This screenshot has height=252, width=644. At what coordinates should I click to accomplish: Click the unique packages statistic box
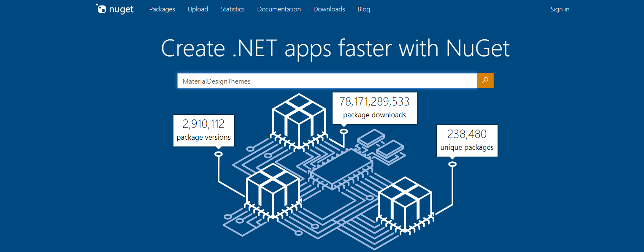click(467, 141)
